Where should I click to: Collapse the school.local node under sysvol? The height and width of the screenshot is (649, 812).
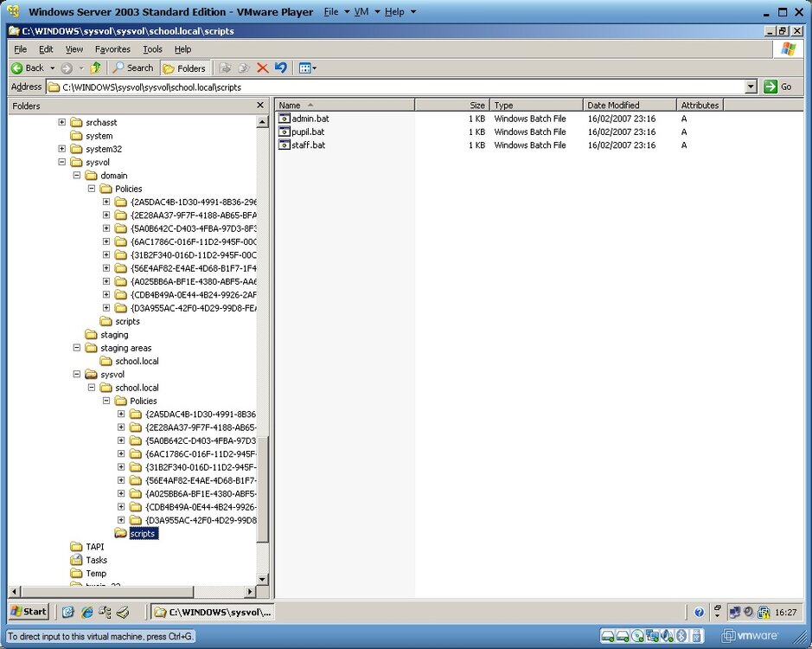(x=91, y=387)
